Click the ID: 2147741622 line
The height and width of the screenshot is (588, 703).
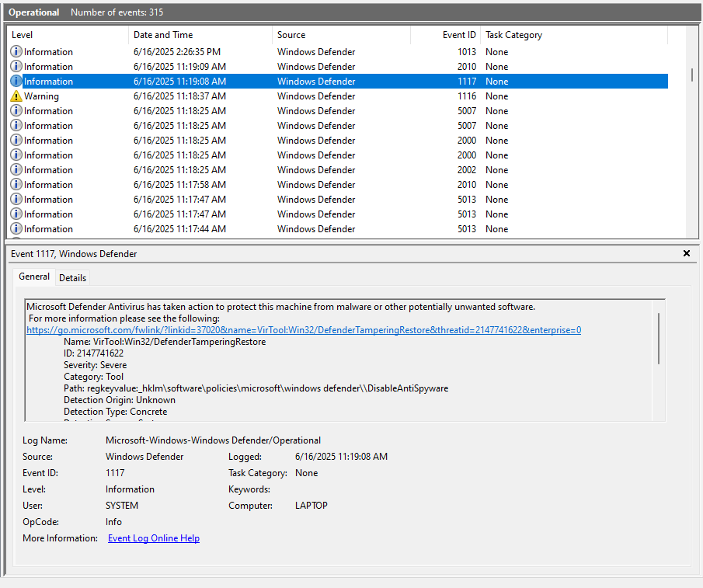[x=93, y=353]
